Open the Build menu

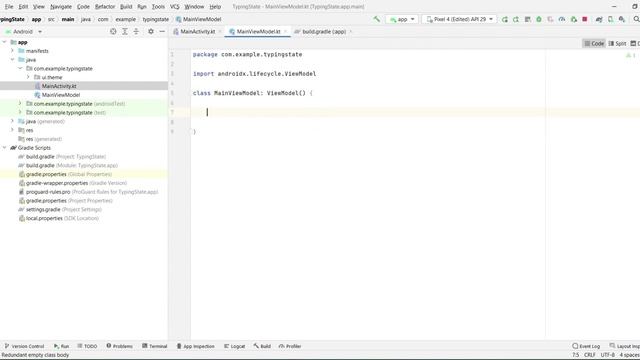pos(126,7)
